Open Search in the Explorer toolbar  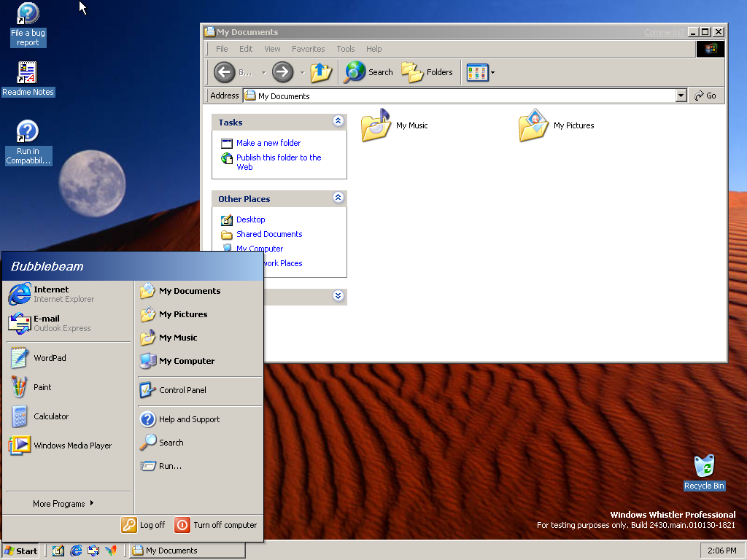tap(369, 72)
